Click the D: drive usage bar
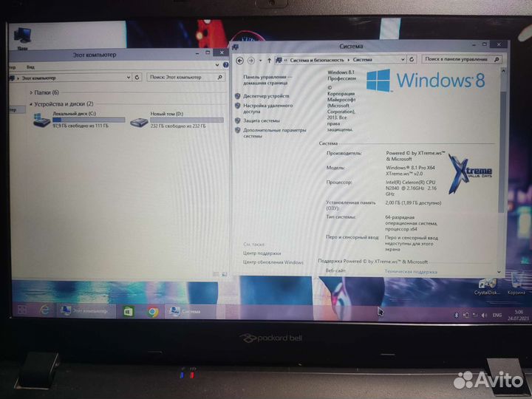Image resolution: width=532 pixels, height=399 pixels. (x=187, y=120)
